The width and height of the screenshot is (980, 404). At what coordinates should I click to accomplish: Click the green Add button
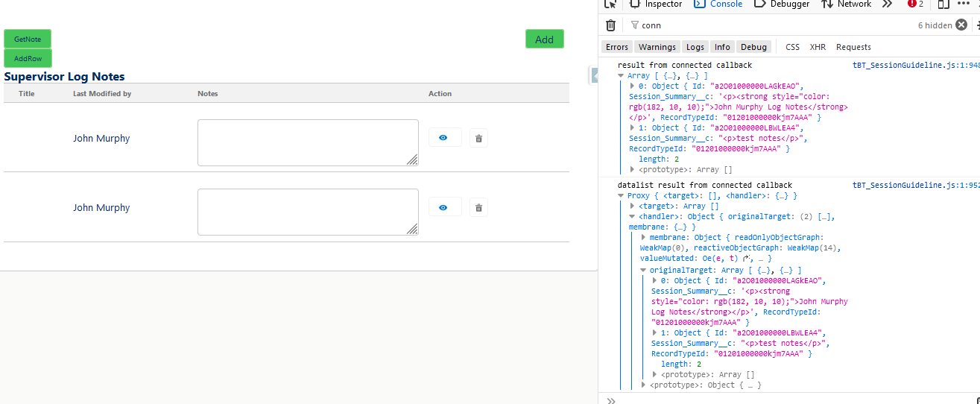pyautogui.click(x=544, y=40)
